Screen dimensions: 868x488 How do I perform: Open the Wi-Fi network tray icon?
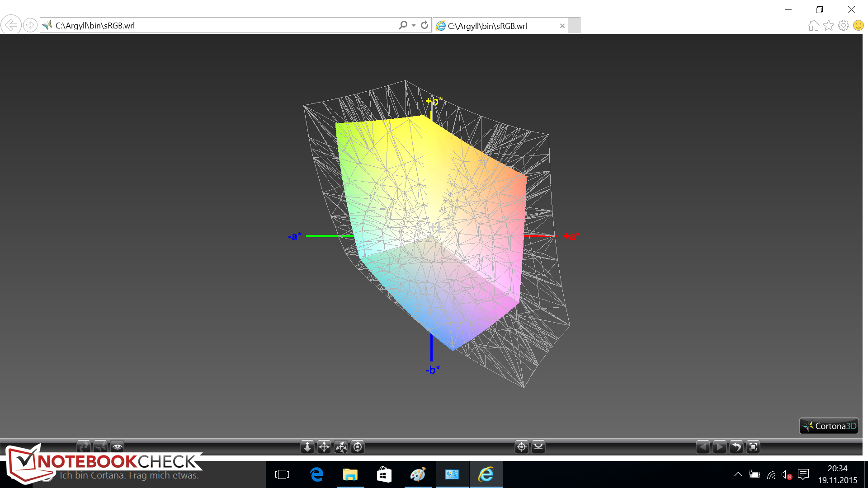(x=771, y=474)
